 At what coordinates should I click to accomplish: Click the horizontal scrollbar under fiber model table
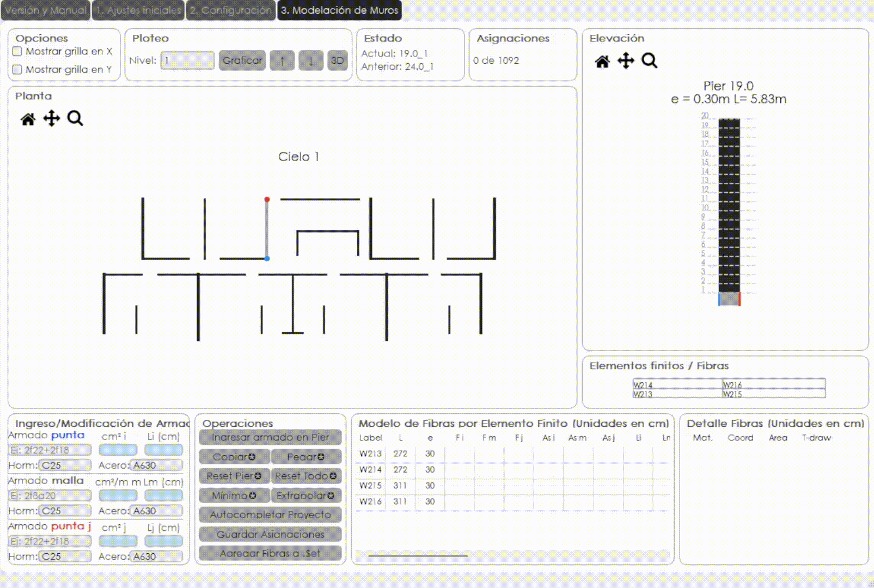click(418, 556)
